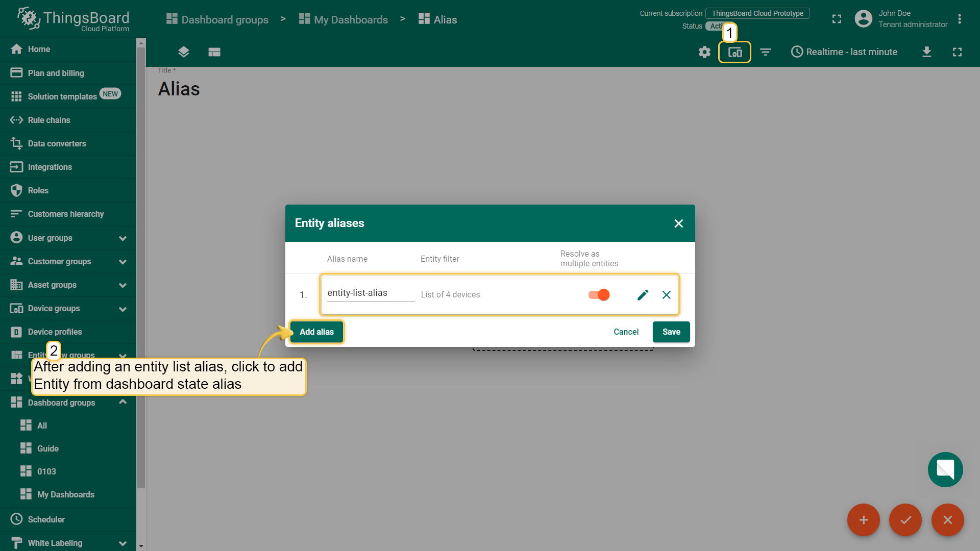The width and height of the screenshot is (980, 551).
Task: Expand the Device groups menu
Action: tap(68, 308)
